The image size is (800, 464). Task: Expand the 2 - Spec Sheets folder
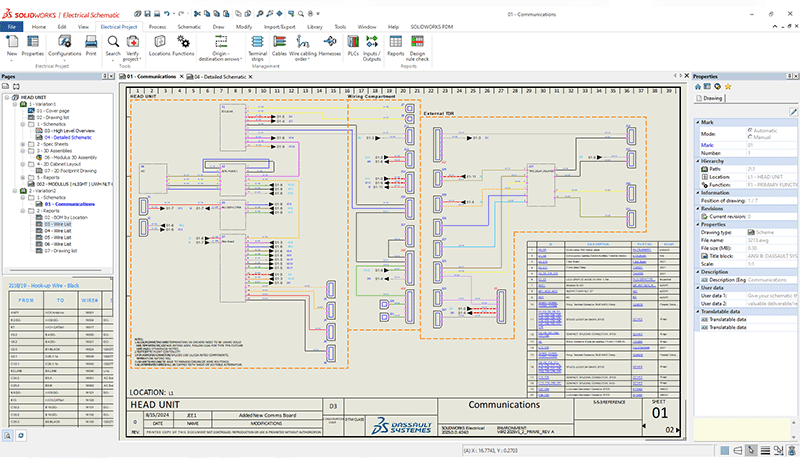pos(23,144)
